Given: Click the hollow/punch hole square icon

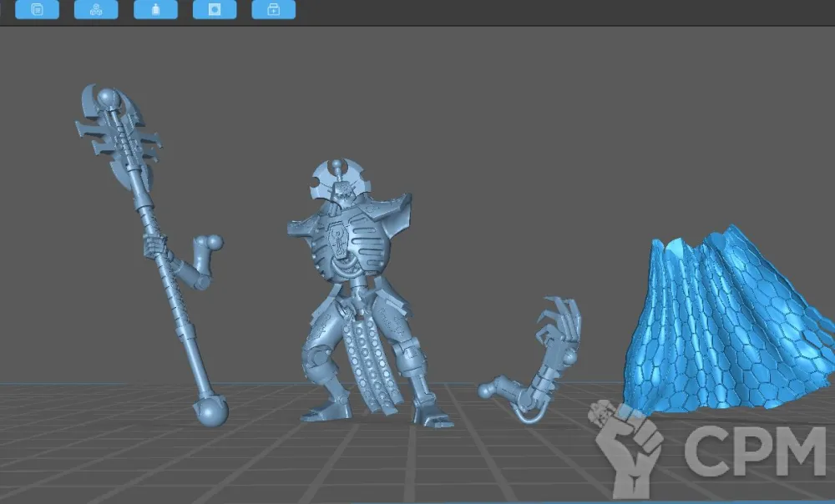Looking at the screenshot, I should tap(215, 10).
